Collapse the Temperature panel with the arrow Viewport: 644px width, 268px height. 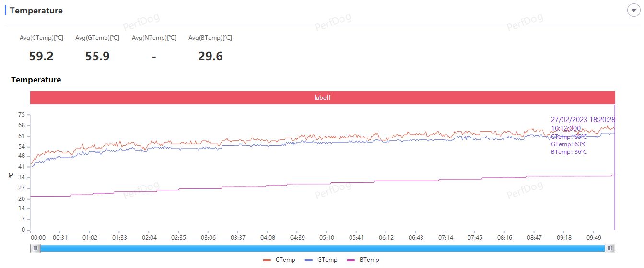(x=633, y=10)
